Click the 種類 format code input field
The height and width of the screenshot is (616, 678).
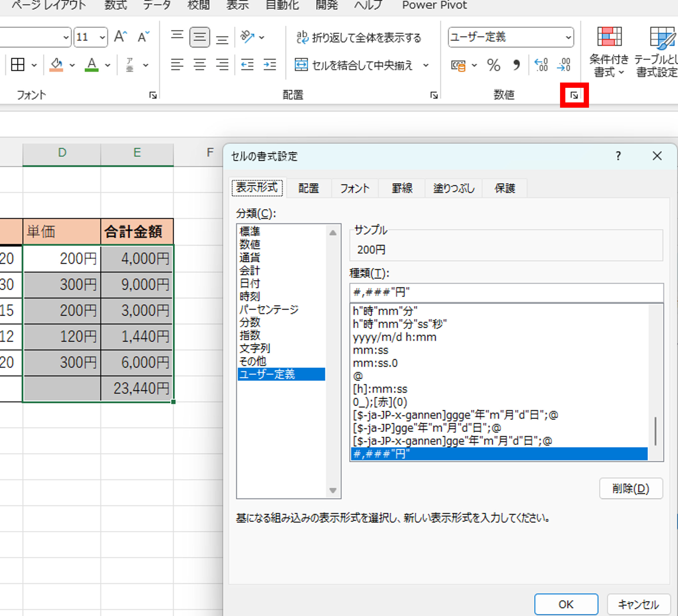coord(506,292)
